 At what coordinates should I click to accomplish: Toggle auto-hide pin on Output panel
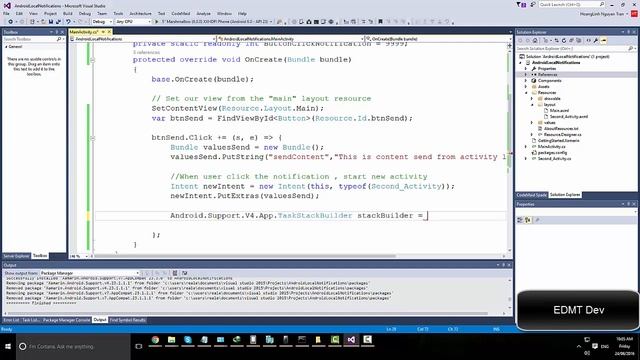503,265
